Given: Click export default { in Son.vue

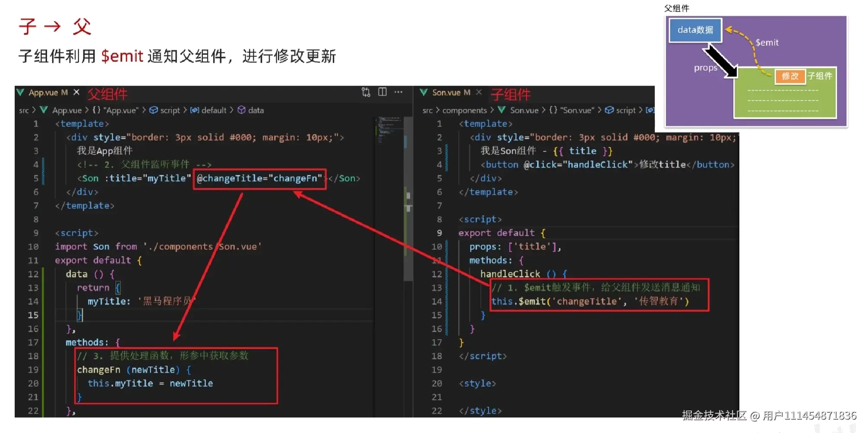Looking at the screenshot, I should tap(502, 233).
